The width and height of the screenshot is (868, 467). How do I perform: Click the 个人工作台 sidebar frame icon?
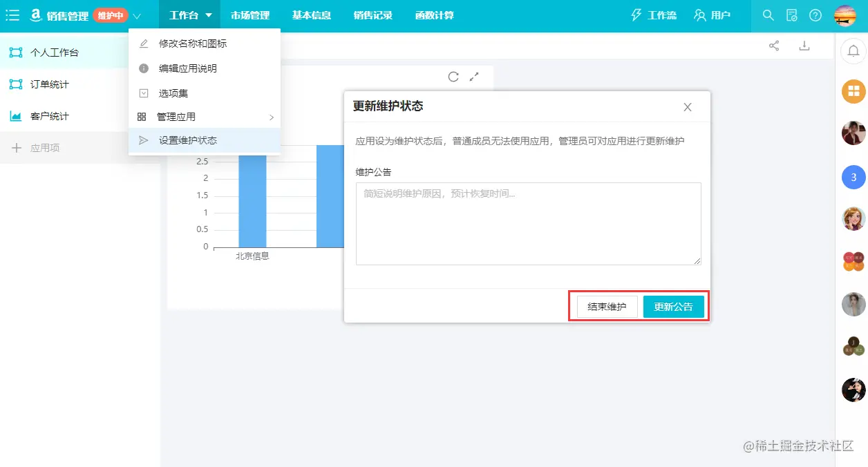[x=16, y=53]
